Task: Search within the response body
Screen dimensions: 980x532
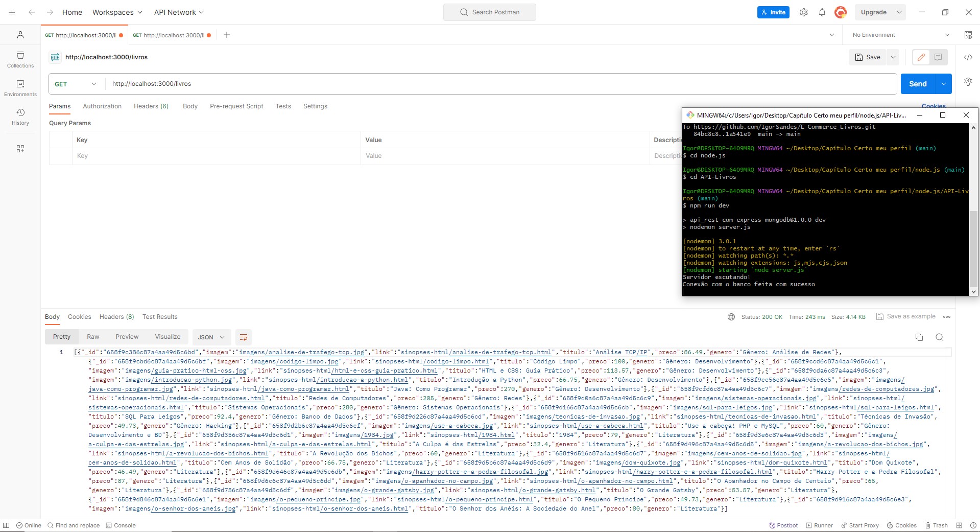Action: coord(940,337)
